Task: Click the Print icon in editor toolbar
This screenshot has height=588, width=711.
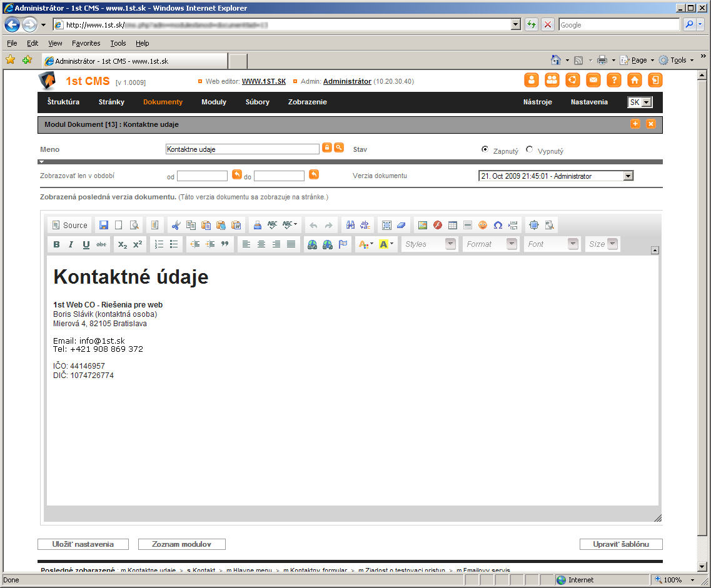Action: click(x=257, y=225)
